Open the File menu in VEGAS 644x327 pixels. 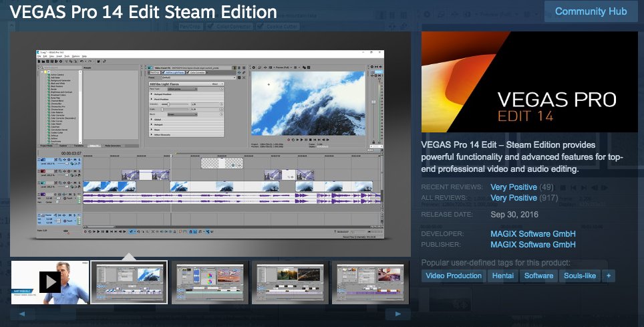[39, 56]
